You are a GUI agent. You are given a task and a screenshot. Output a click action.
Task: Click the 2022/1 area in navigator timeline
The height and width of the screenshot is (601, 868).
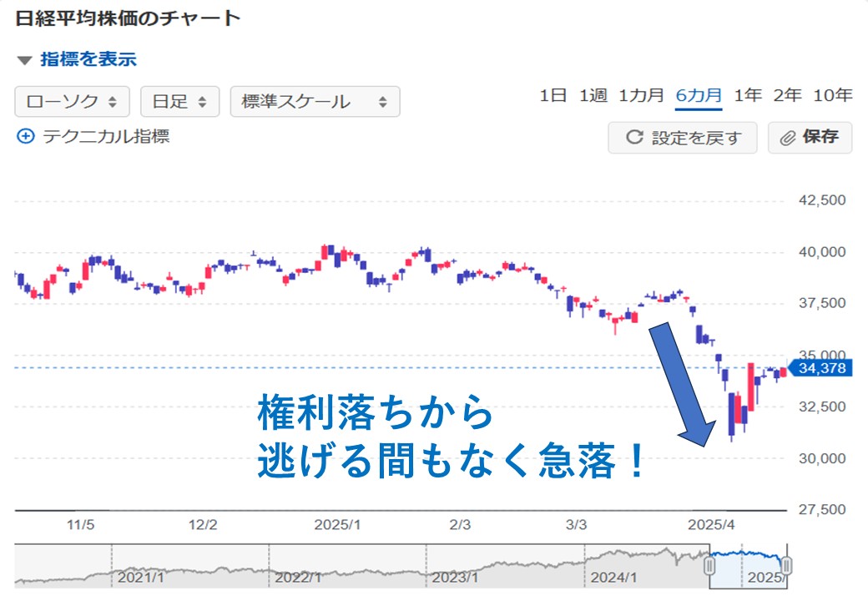coord(298,577)
